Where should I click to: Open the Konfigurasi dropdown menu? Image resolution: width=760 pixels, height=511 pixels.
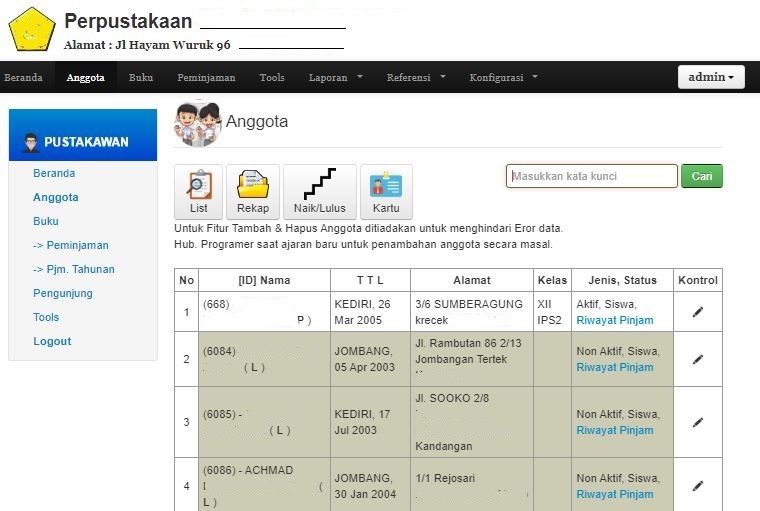[x=503, y=77]
